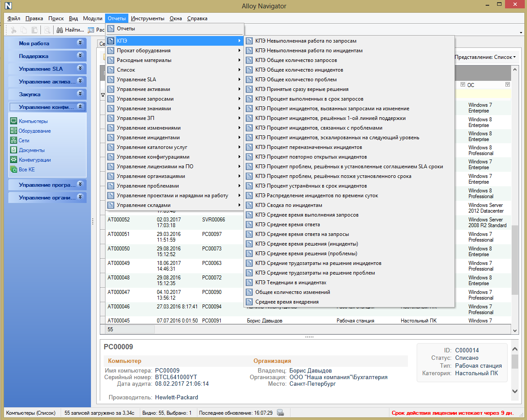This screenshot has height=420, width=527.
Task: Click the binoculars Найти icon
Action: pyautogui.click(x=60, y=30)
